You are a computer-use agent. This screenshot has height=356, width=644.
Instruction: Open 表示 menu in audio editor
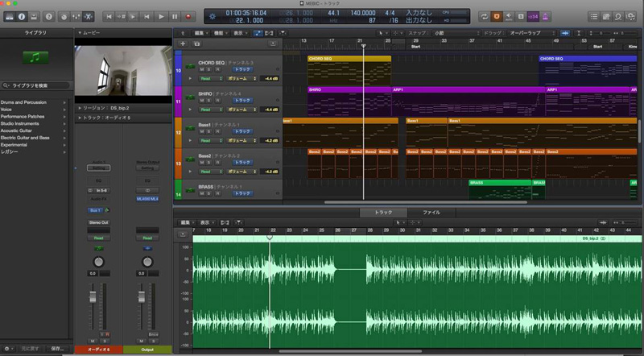[x=207, y=222]
